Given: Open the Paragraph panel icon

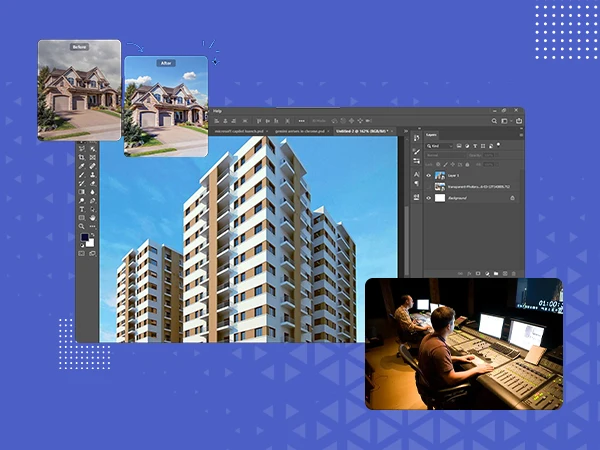Looking at the screenshot, I should (416, 183).
